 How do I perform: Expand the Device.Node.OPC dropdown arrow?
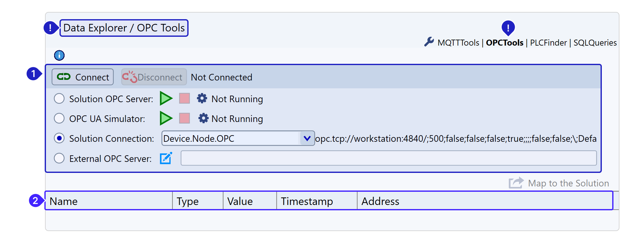(307, 138)
